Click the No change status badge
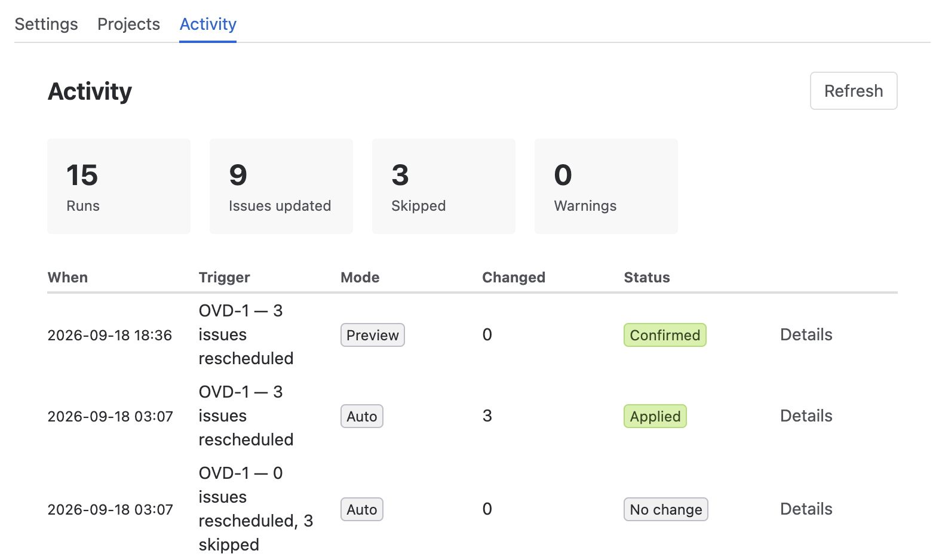 [666, 509]
